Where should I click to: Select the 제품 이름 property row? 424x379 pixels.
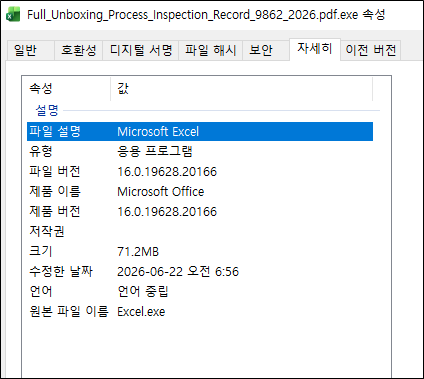[200, 191]
